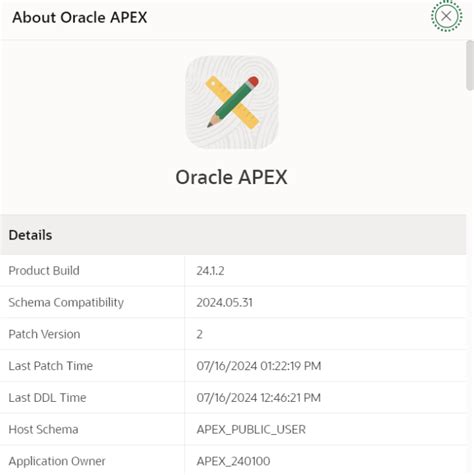Viewport: 474px width, 475px height.
Task: Click the Oracle APEX pencil and ruler logo
Action: pos(232,102)
